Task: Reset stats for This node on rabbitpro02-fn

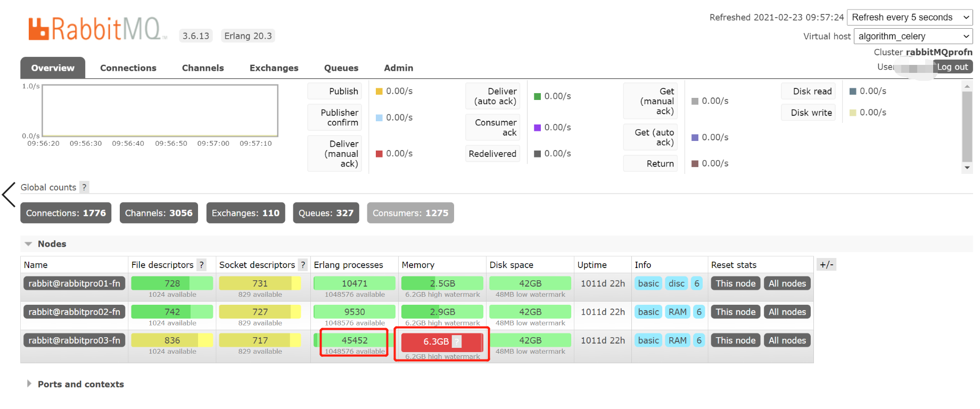Action: point(736,312)
